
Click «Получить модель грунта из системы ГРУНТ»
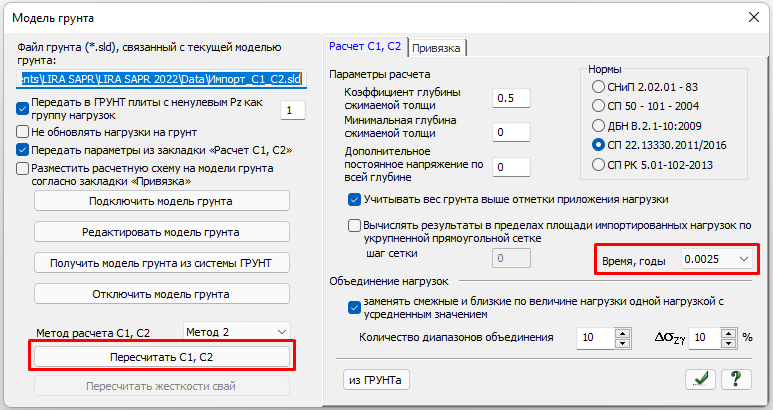161,264
